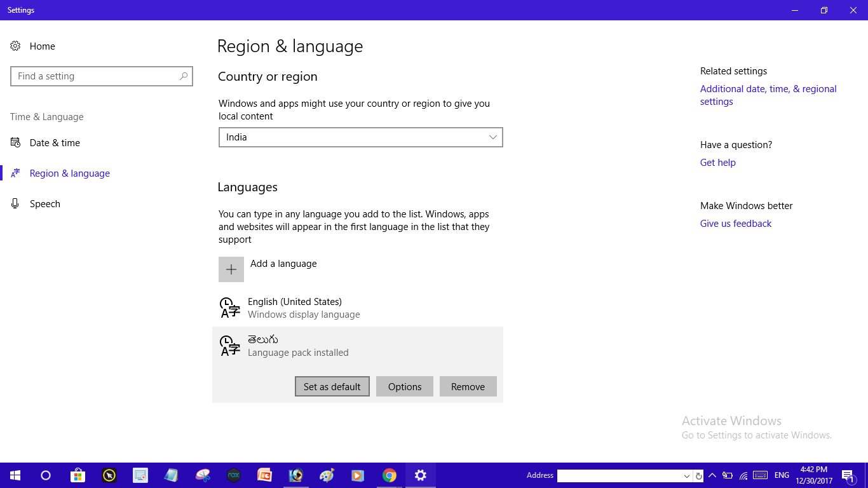Launch PowerPoint from the taskbar
The width and height of the screenshot is (868, 488).
(264, 475)
